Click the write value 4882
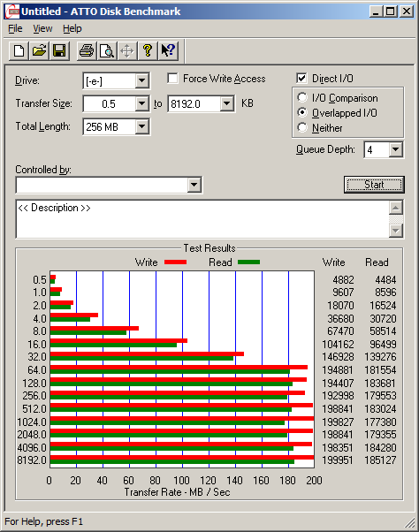This screenshot has width=419, height=532. tap(343, 280)
